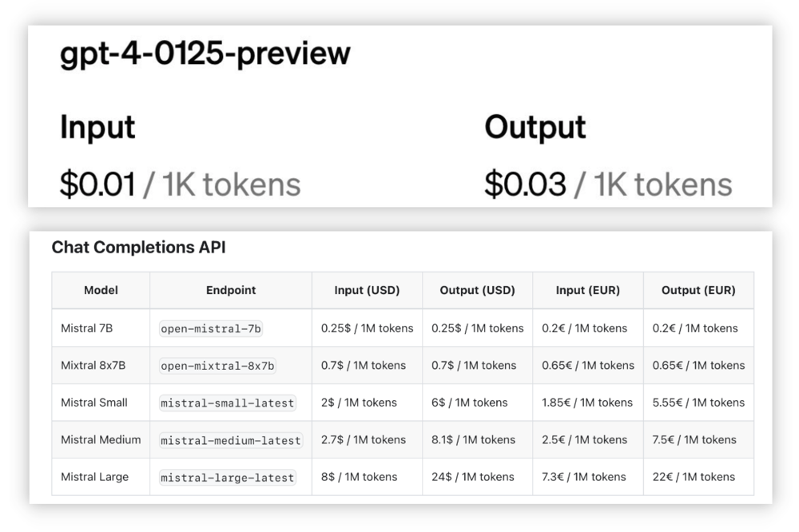Click the Model column header
Screen dimensions: 799x532
pos(101,290)
